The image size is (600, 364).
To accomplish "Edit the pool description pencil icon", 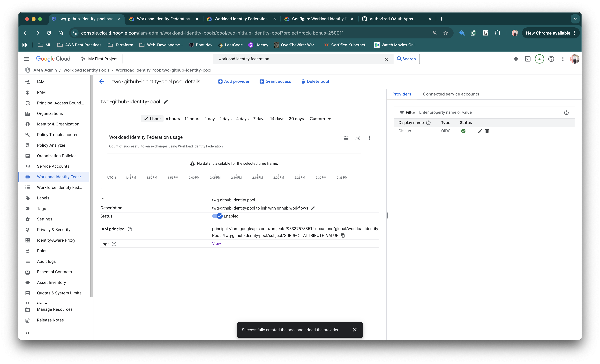I will (313, 208).
